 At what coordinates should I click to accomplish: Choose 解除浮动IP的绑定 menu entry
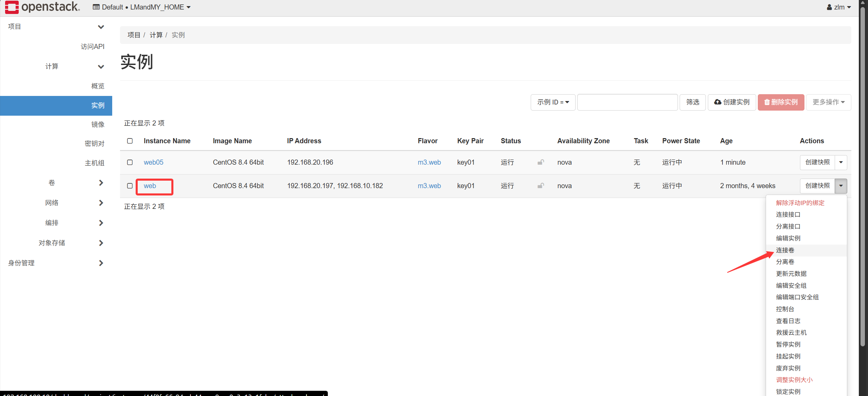800,203
